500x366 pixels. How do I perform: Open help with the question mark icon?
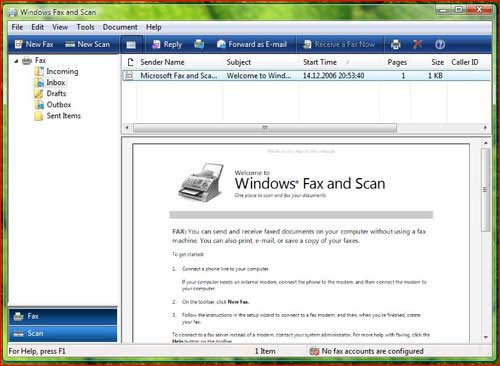(440, 44)
